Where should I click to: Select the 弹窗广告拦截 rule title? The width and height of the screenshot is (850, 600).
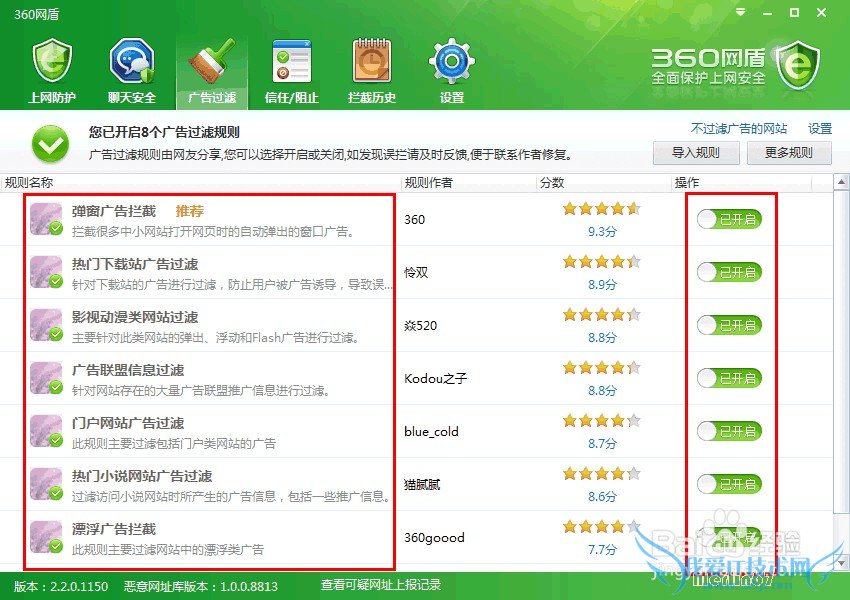[x=114, y=211]
